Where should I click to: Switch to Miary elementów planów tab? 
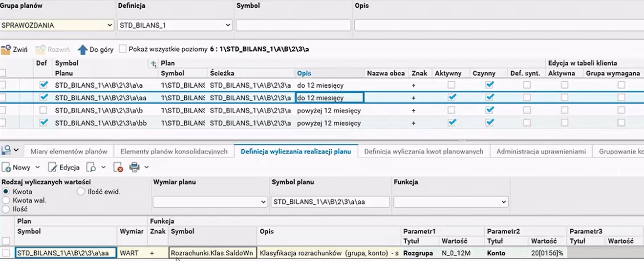(68, 152)
